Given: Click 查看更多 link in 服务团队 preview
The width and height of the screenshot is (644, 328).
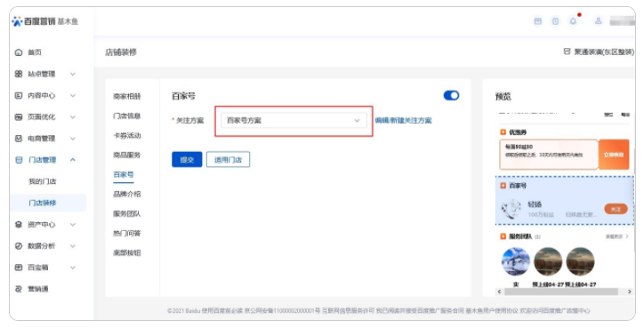Looking at the screenshot, I should tap(617, 236).
